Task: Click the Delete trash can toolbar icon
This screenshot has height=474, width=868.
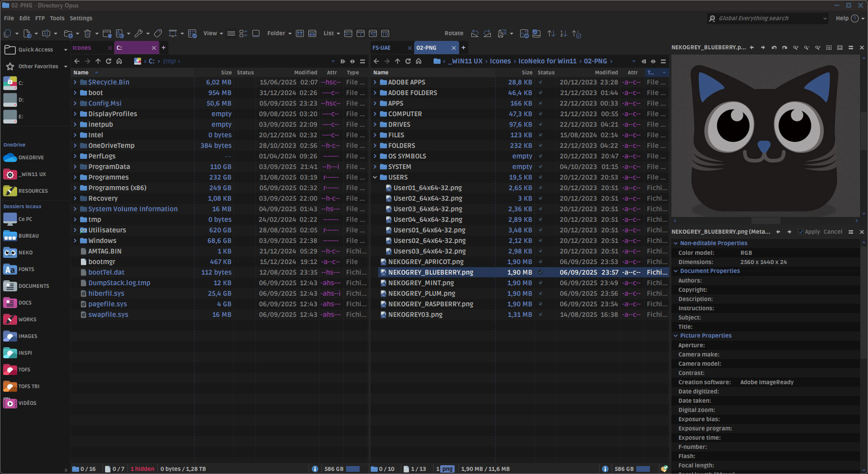Action: tap(87, 33)
